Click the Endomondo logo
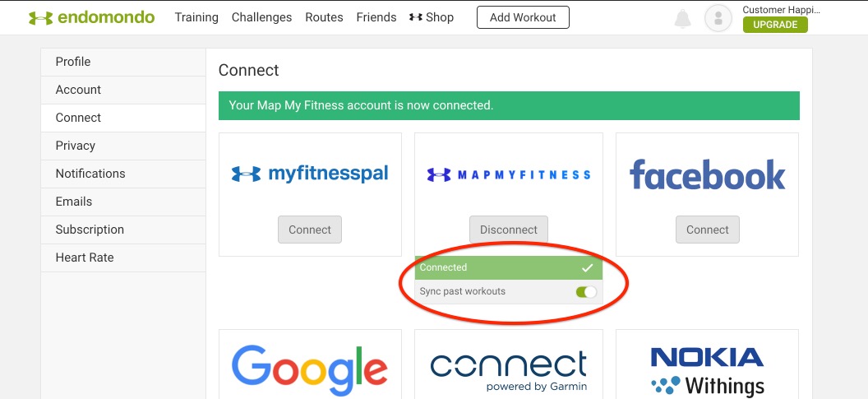Viewport: 868px width, 399px height. click(x=92, y=17)
